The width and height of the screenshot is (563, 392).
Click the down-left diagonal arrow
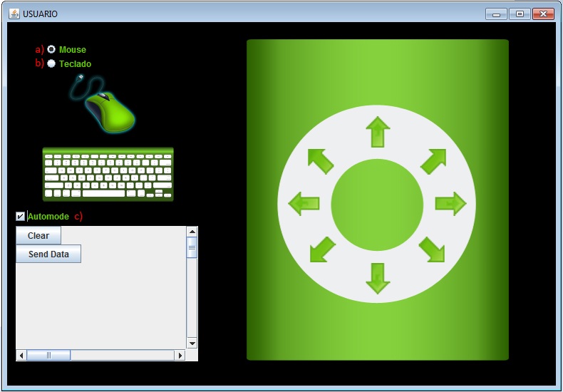322,249
